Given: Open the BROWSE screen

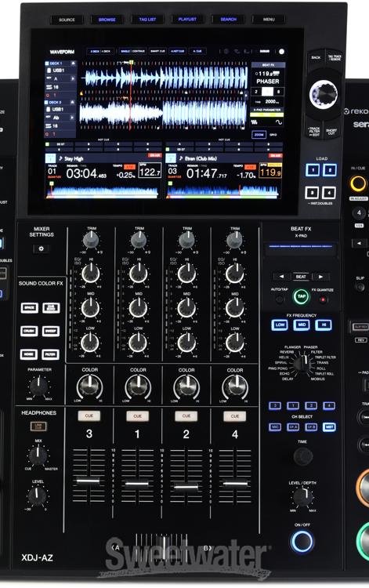Looking at the screenshot, I should click(x=107, y=20).
